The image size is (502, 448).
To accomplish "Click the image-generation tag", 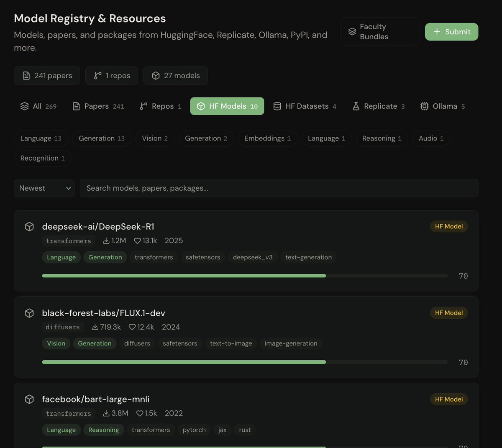I will (291, 343).
